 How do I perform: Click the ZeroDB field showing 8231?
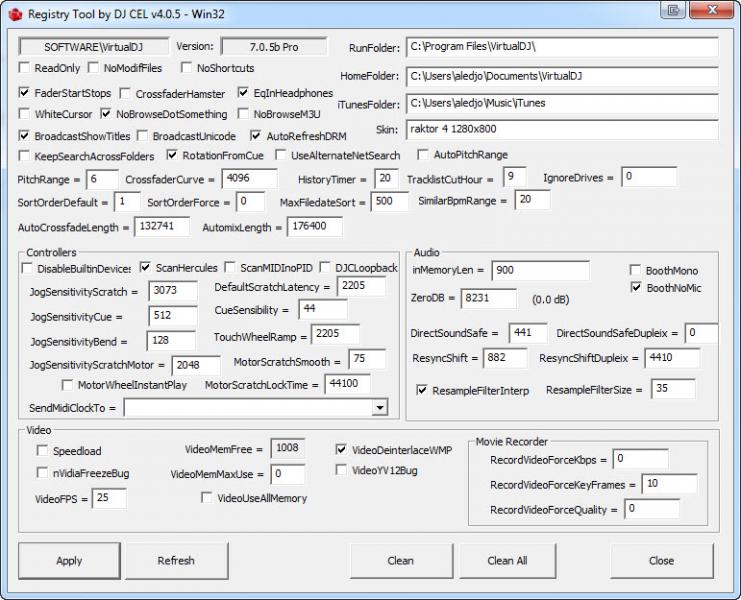(489, 299)
